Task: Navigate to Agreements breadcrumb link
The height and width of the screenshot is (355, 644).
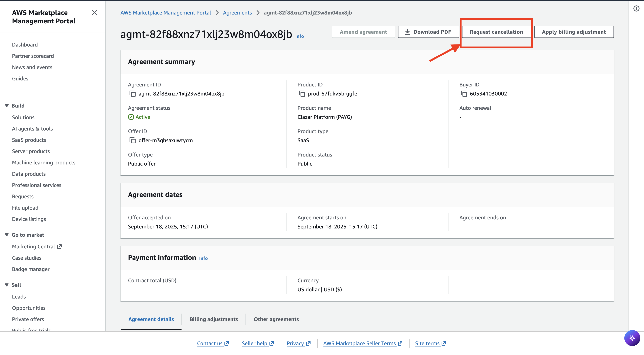Action: 237,13
